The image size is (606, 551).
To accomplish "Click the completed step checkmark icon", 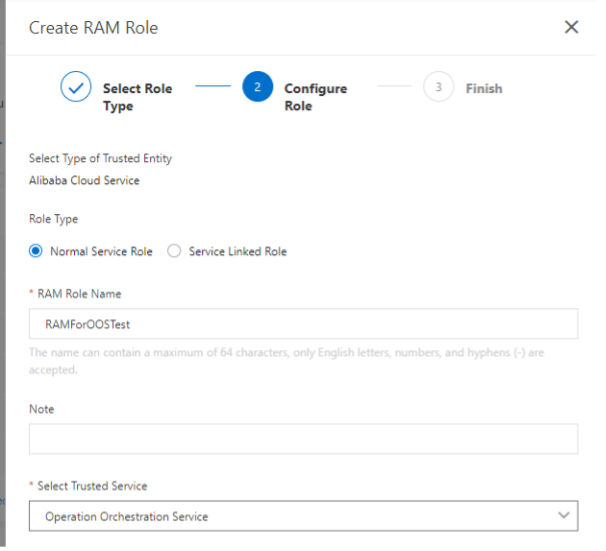I will 77,88.
